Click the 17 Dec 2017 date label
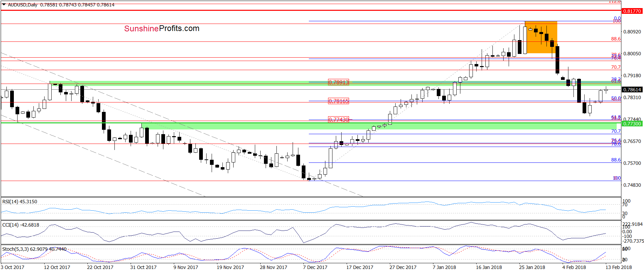The width and height of the screenshot is (644, 272). pyautogui.click(x=360, y=267)
